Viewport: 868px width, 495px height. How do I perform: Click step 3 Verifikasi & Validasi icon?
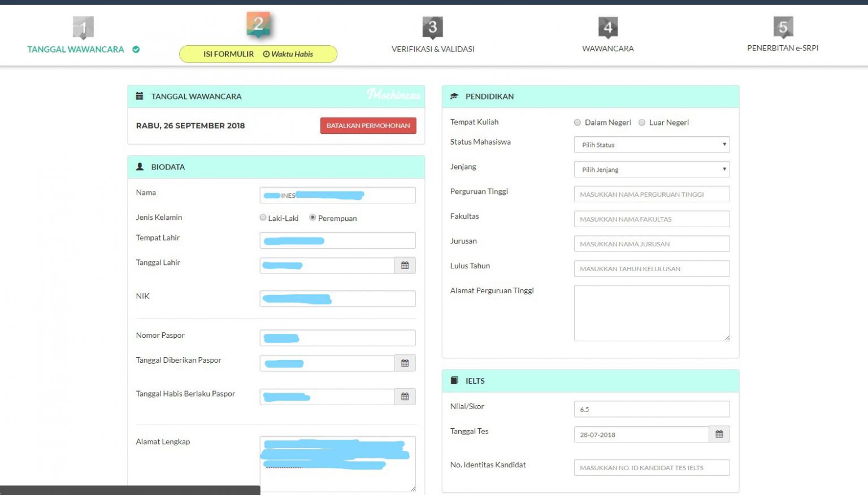coord(433,27)
